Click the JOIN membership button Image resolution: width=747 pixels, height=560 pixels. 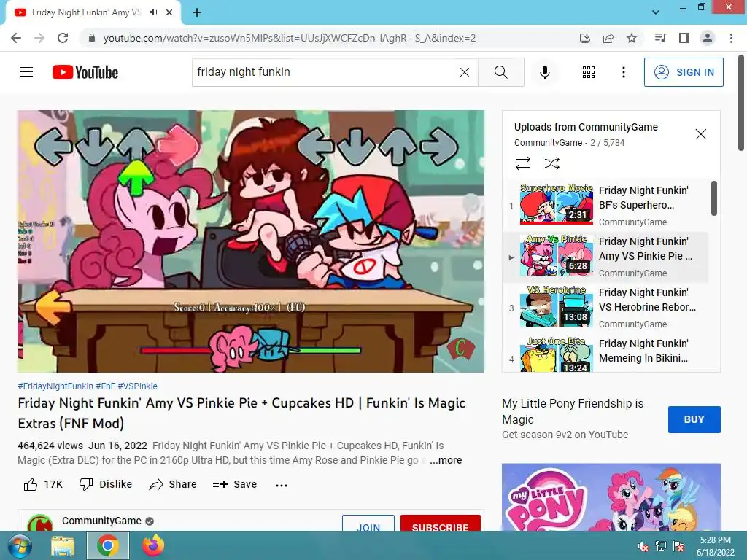click(x=368, y=524)
